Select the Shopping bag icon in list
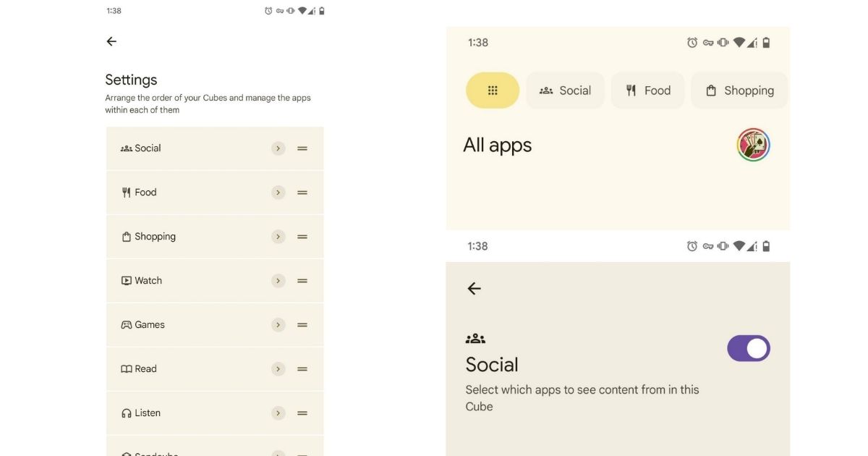This screenshot has height=456, width=868. tap(127, 237)
